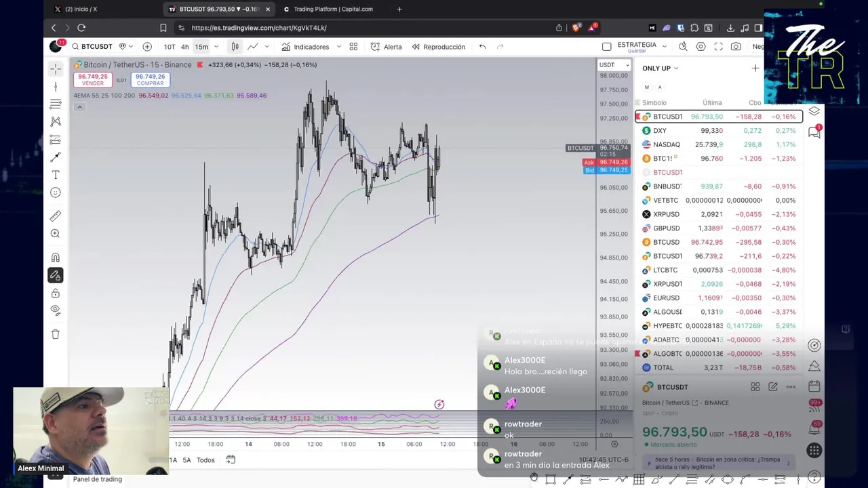Open the layout templates grid icon
This screenshot has height=488, width=868.
click(353, 47)
